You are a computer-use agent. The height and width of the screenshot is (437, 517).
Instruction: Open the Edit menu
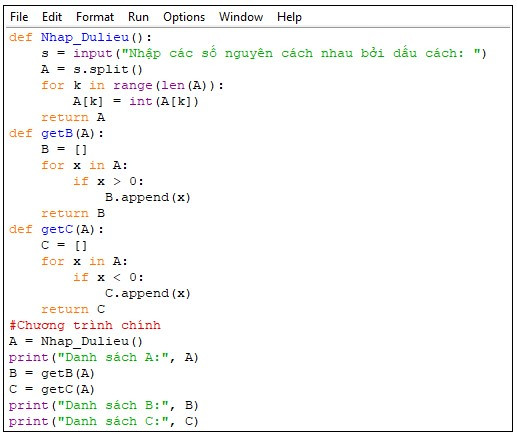tap(52, 17)
